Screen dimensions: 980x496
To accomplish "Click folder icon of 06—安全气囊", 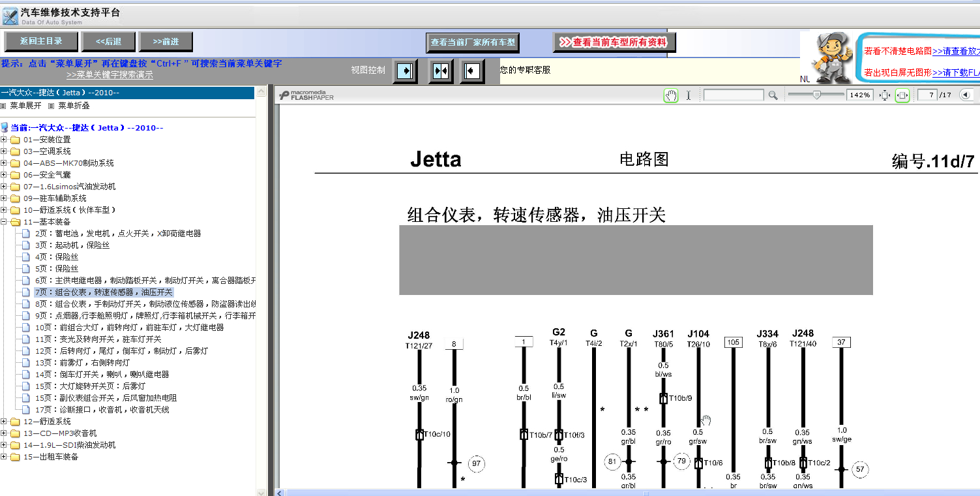I will (x=15, y=175).
